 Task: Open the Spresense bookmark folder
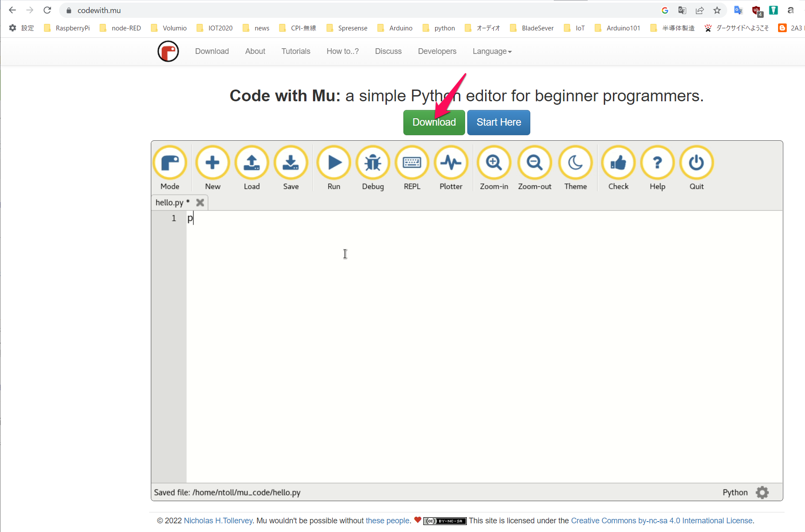point(347,28)
